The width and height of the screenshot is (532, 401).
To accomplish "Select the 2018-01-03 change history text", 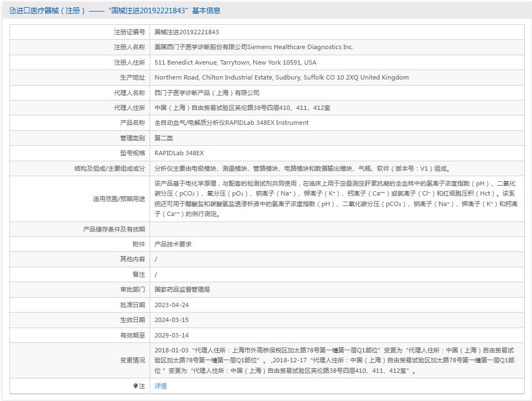I will pos(334,360).
